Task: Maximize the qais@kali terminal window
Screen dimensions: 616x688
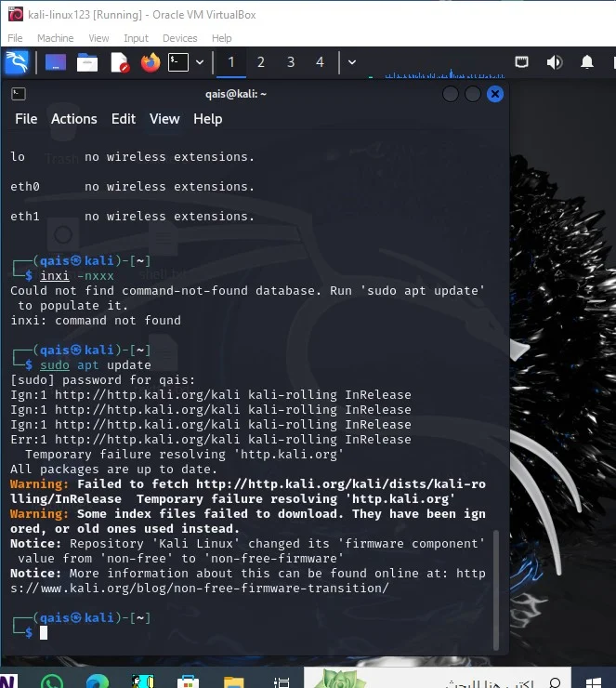Action: pos(472,94)
